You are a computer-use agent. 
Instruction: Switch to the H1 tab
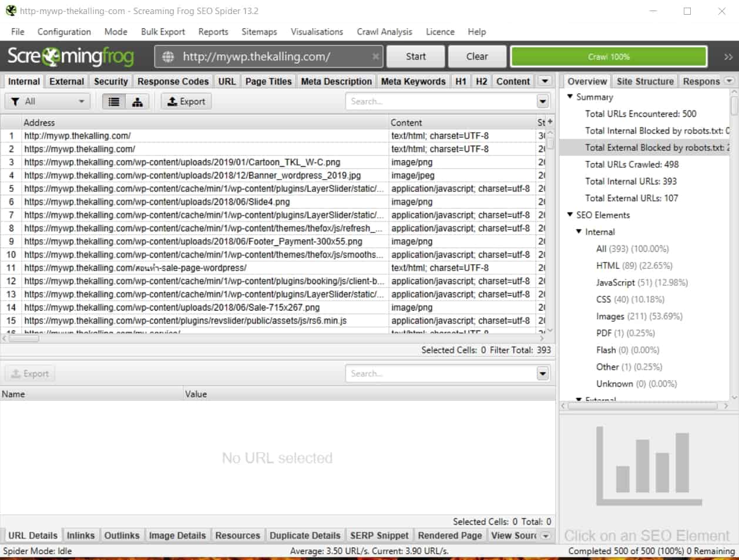click(x=461, y=81)
